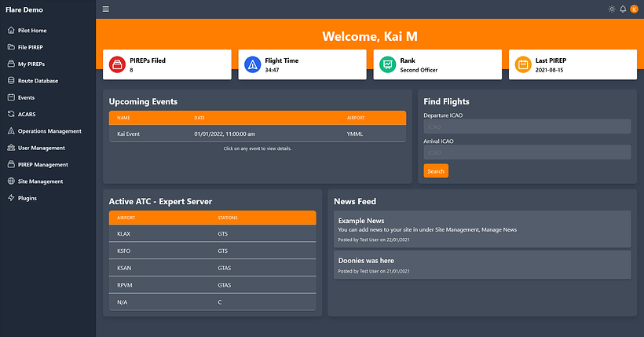Click the orange Last PIREP calendar icon
Viewport: 644px width, 337px height.
coord(523,64)
